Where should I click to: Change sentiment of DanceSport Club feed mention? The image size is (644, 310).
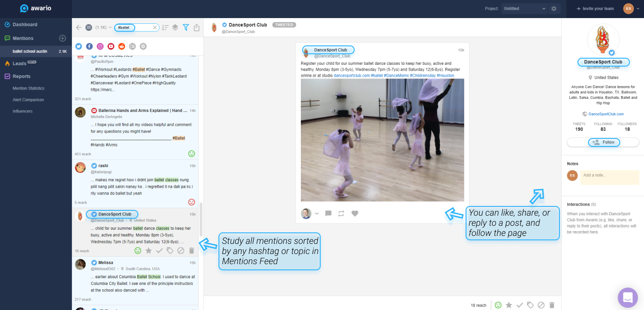tap(138, 250)
